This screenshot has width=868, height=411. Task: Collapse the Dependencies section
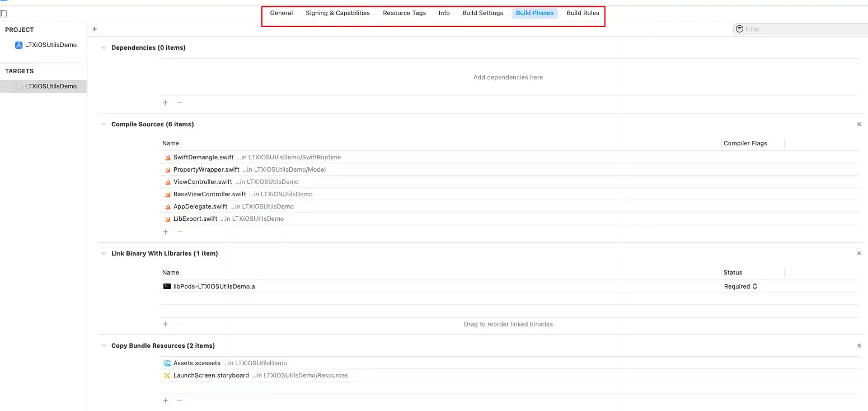[104, 48]
